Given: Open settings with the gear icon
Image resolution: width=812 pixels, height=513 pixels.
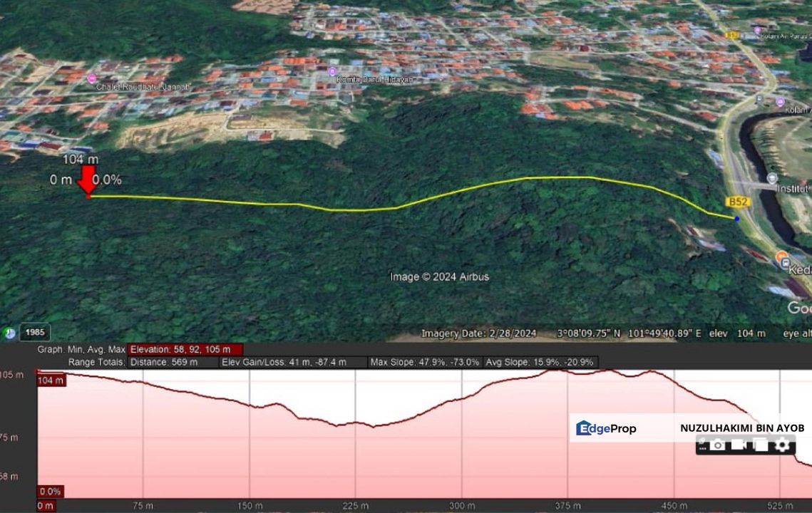Looking at the screenshot, I should pyautogui.click(x=782, y=445).
